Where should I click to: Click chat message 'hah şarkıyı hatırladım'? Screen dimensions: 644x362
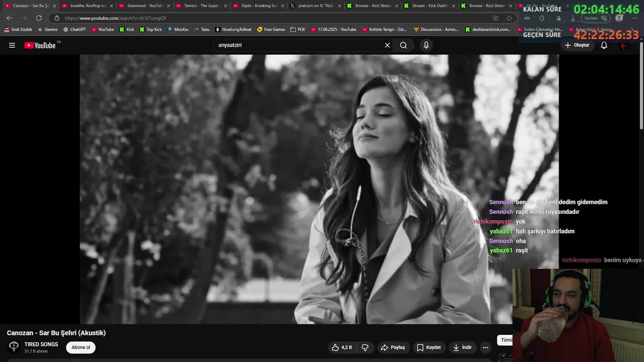point(545,231)
